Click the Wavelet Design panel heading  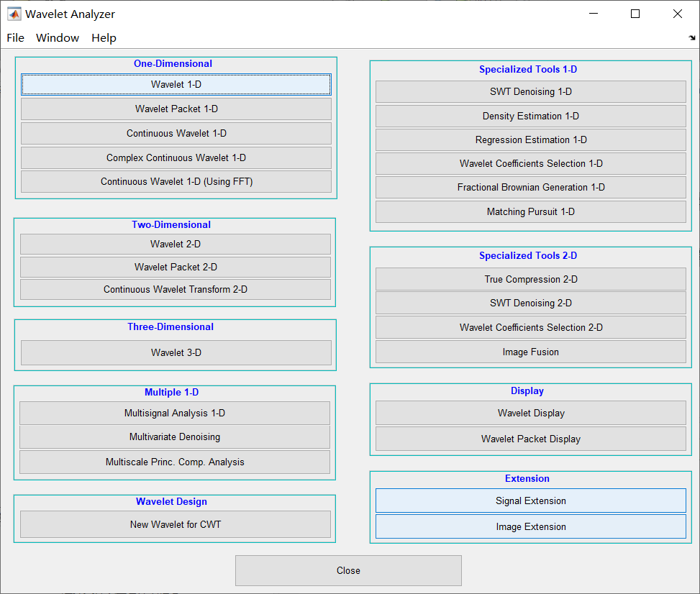coord(171,502)
